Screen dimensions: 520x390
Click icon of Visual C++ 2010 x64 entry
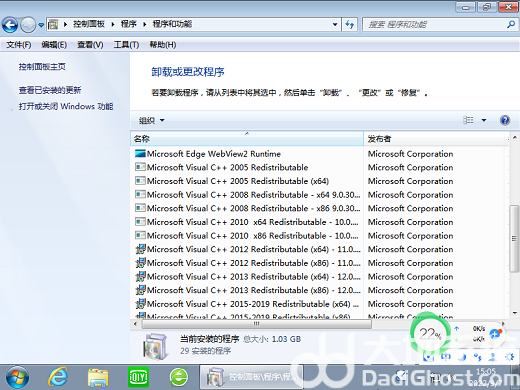coord(140,222)
